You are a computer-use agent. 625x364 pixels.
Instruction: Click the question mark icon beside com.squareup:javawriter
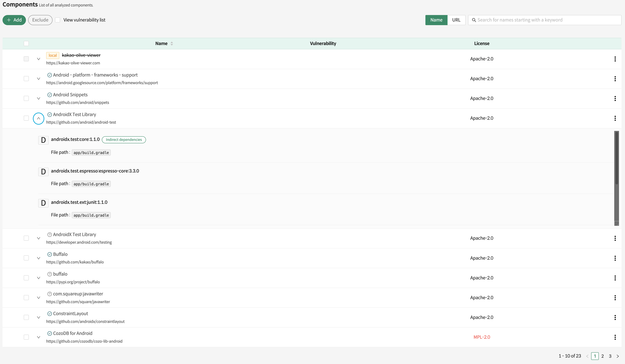pyautogui.click(x=50, y=294)
